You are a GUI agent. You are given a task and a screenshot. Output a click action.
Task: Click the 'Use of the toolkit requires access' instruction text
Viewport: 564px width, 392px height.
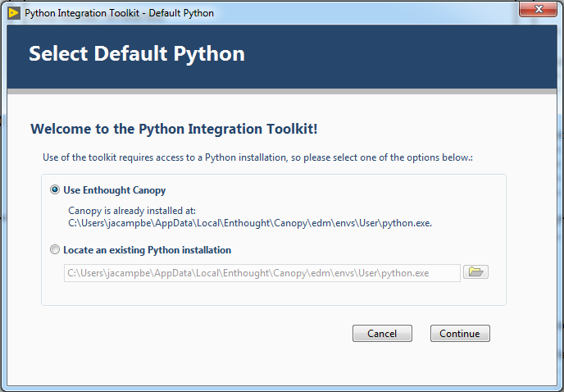point(257,157)
